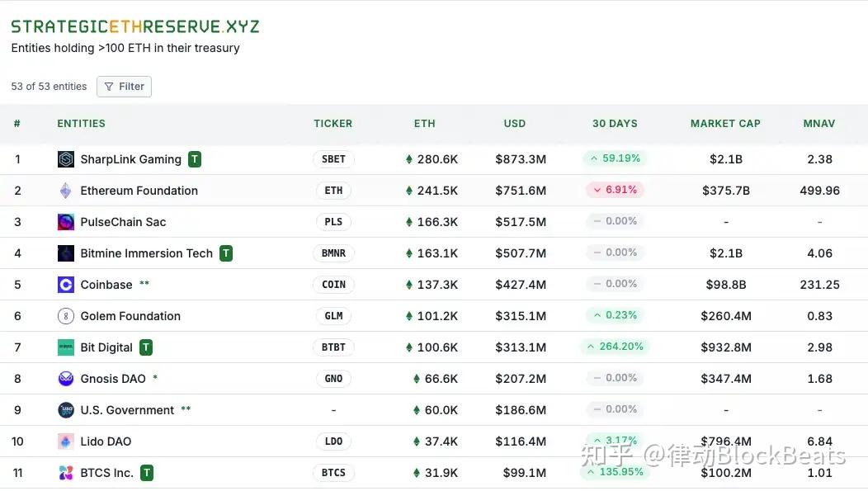Click the BTCS Inc. colorful logo icon
The height and width of the screenshot is (491, 868).
click(x=66, y=473)
